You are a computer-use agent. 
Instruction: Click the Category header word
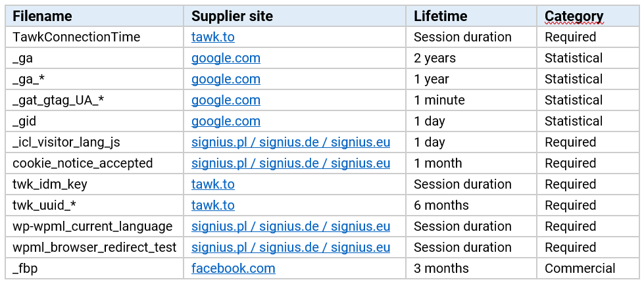coord(574,16)
